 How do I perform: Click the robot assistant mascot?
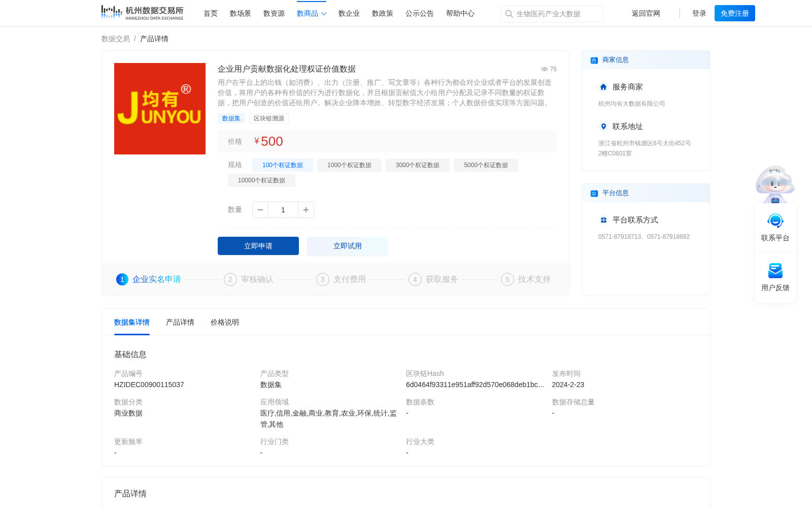point(775,184)
